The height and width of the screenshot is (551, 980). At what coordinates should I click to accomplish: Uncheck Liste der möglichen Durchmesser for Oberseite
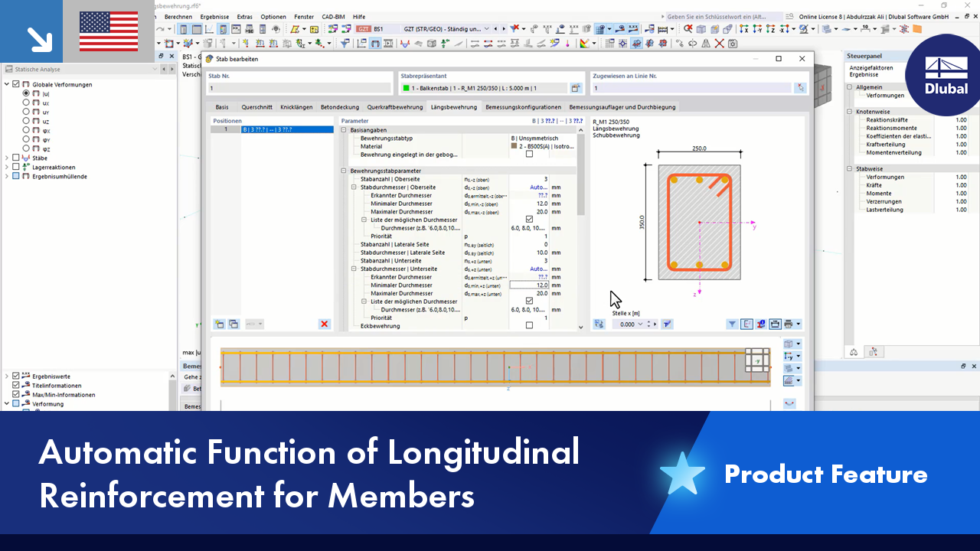tap(529, 220)
